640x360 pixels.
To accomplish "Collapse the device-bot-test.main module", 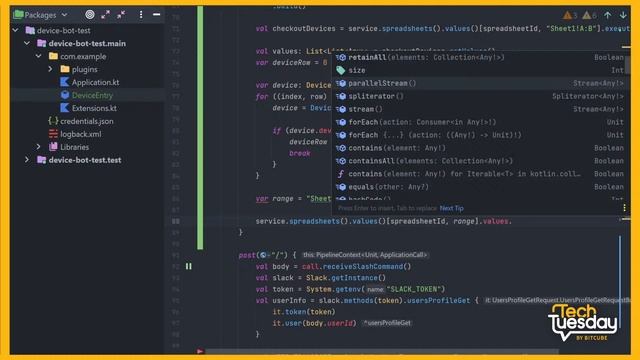I will coord(27,43).
